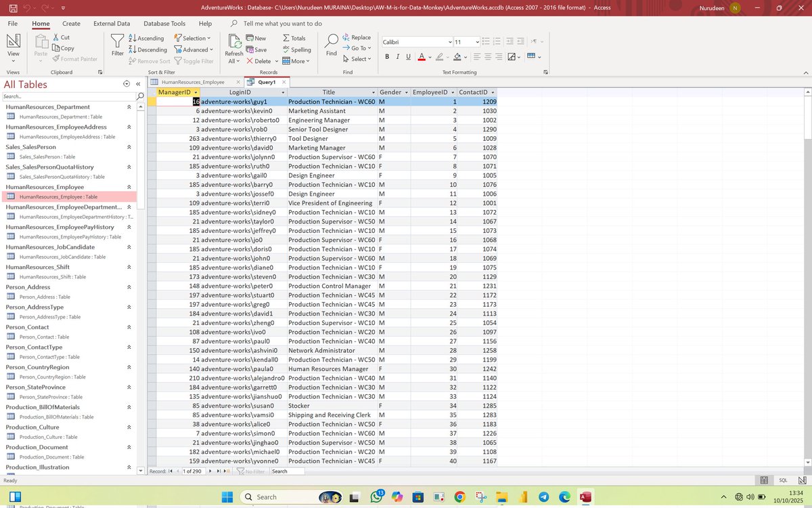The width and height of the screenshot is (812, 508).
Task: Collapse the navigation pane shutter
Action: 138,84
